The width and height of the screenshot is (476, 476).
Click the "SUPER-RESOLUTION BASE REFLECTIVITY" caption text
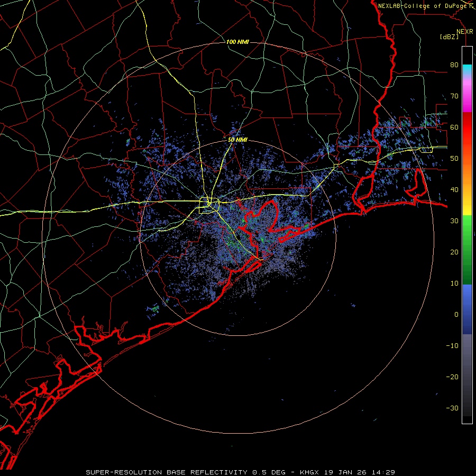click(167, 472)
